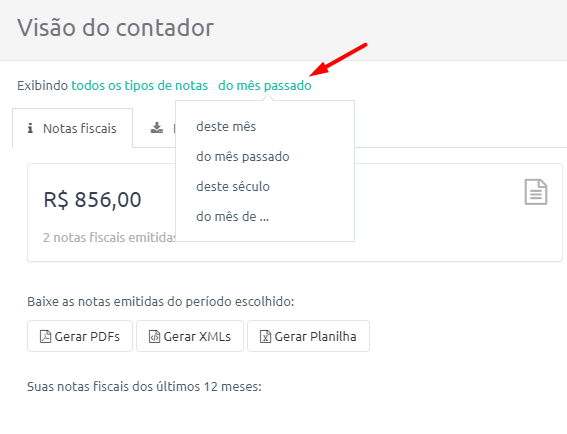
Task: Click the document icon in the summary card
Action: (536, 192)
